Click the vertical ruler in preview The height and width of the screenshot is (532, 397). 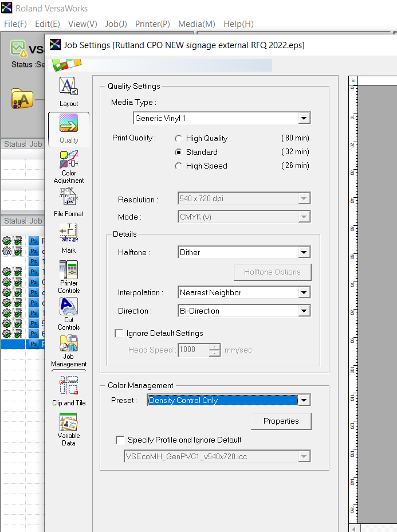click(x=353, y=304)
